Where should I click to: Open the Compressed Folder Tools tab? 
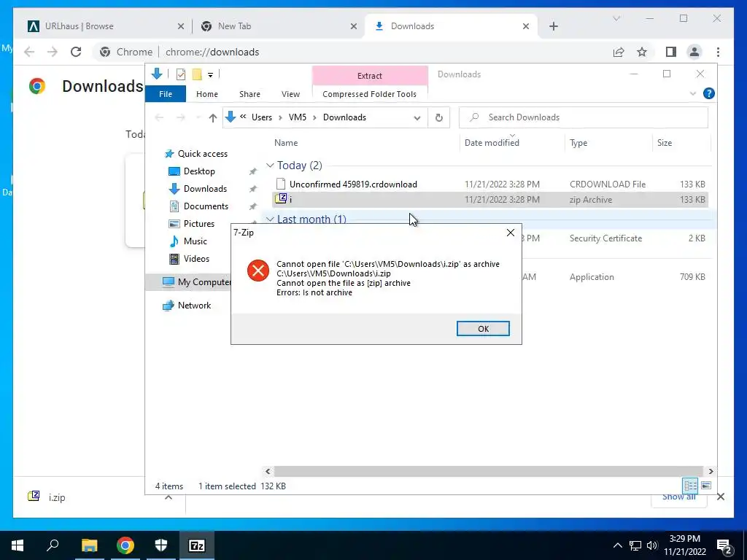point(369,94)
